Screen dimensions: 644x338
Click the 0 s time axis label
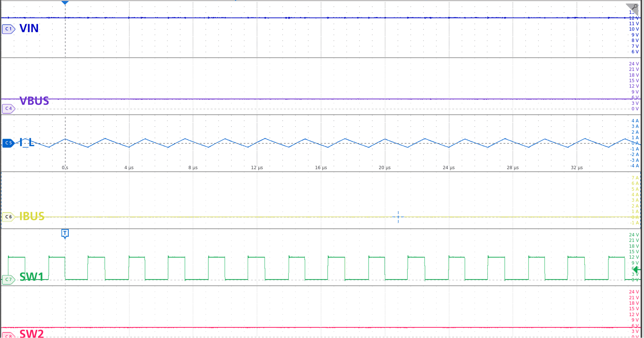(x=65, y=167)
